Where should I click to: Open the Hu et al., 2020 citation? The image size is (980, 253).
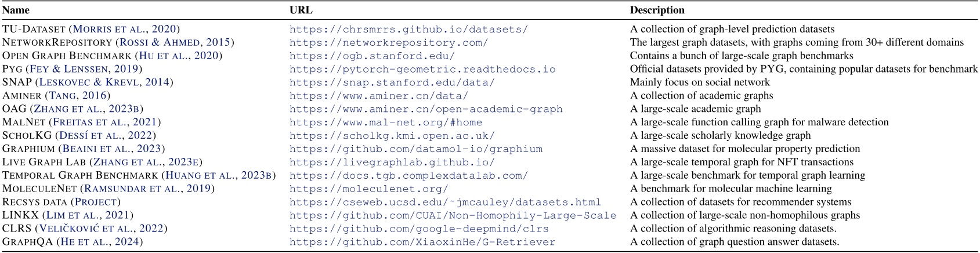pos(178,56)
